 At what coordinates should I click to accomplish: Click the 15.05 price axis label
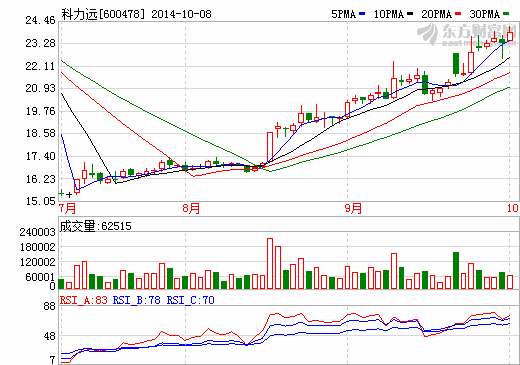(40, 201)
